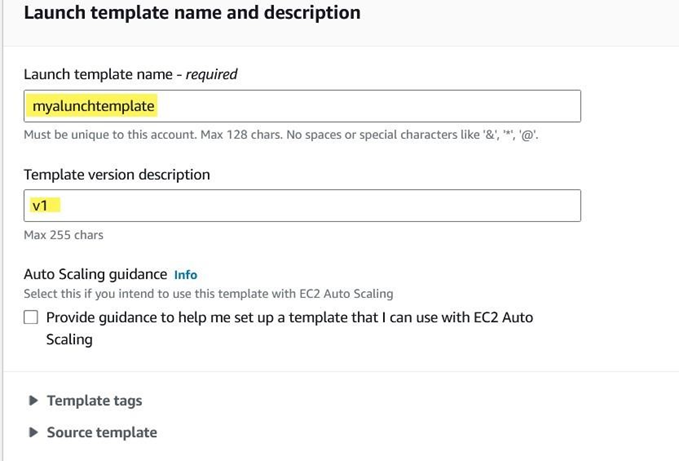This screenshot has width=679, height=461.
Task: Click the "Template version description" label
Action: tap(117, 174)
